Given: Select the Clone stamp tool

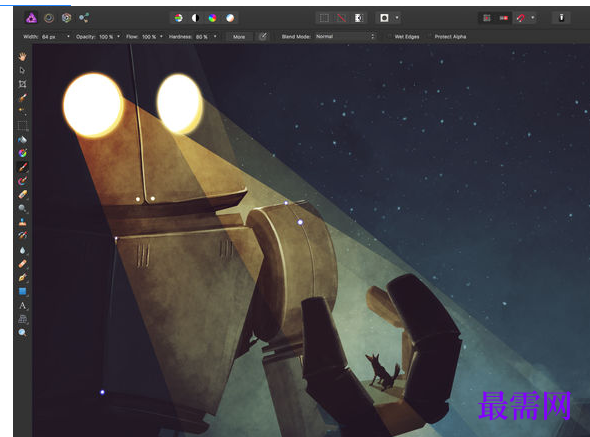Looking at the screenshot, I should coord(22,222).
